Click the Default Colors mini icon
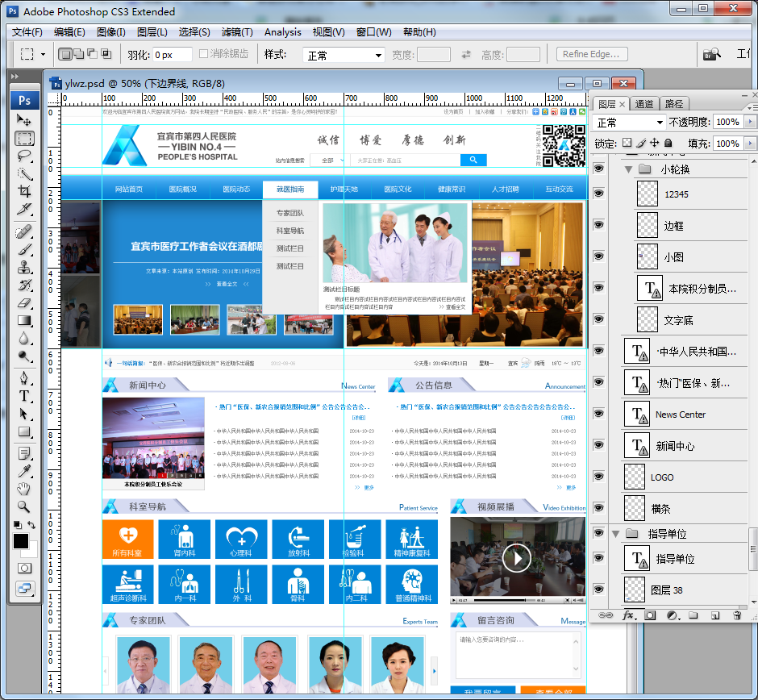 pos(18,524)
